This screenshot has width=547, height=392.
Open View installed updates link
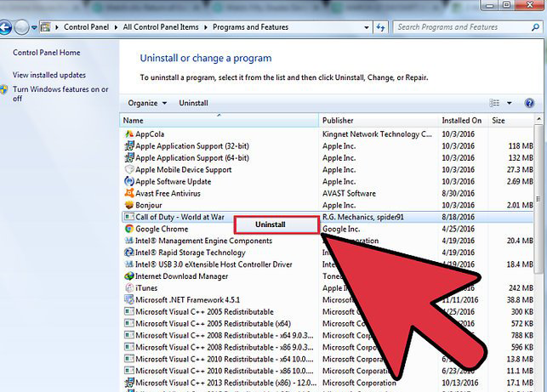49,75
